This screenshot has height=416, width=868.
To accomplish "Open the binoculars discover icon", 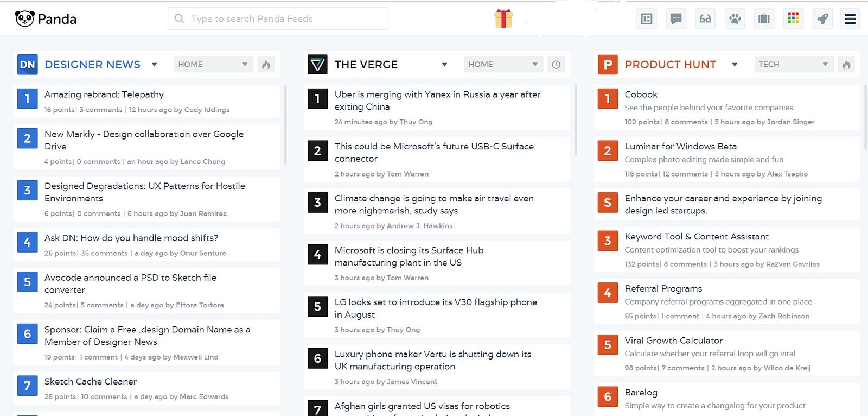I will [705, 19].
